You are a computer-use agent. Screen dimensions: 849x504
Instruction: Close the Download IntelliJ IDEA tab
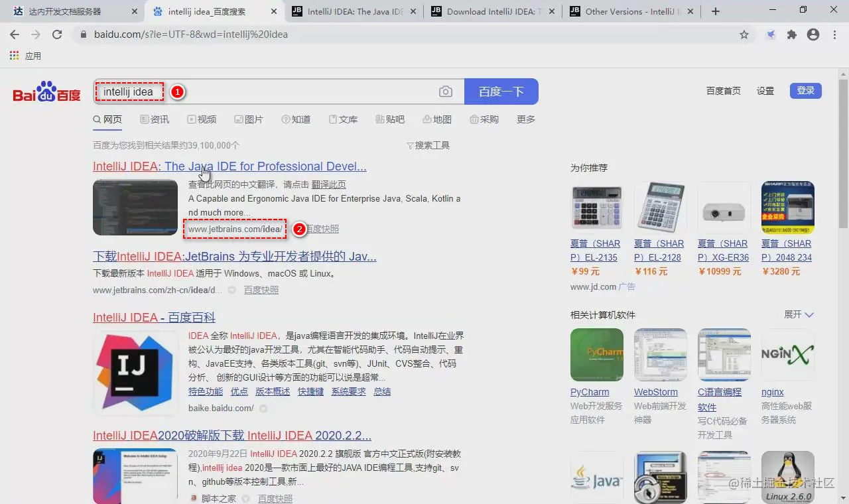coord(551,11)
